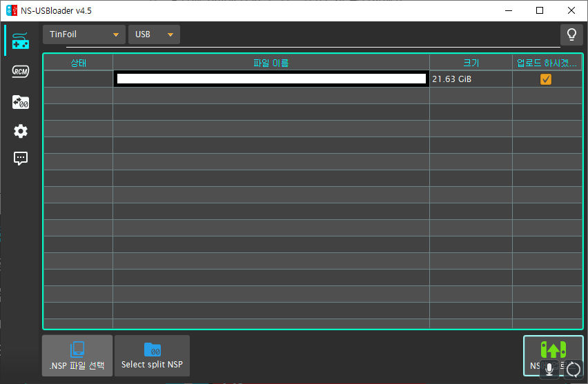Close the NS-USBloader window
This screenshot has height=384, width=588.
coord(571,10)
